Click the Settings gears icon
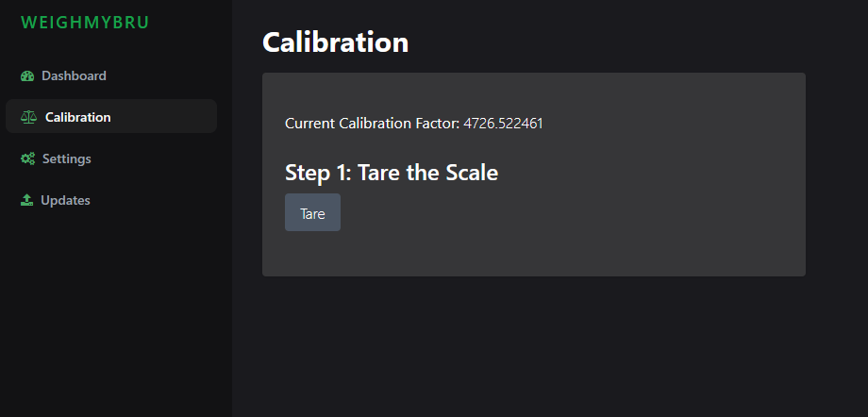 point(27,159)
